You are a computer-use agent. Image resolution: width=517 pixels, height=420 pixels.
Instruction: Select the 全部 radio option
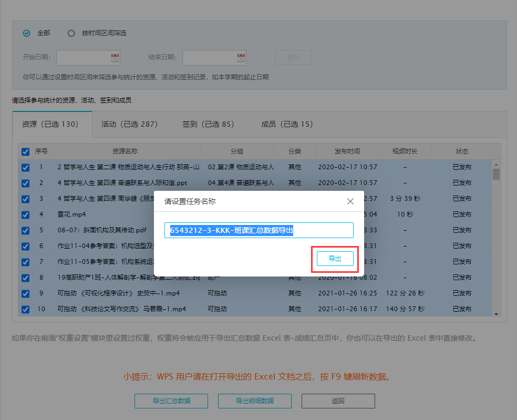coord(26,33)
